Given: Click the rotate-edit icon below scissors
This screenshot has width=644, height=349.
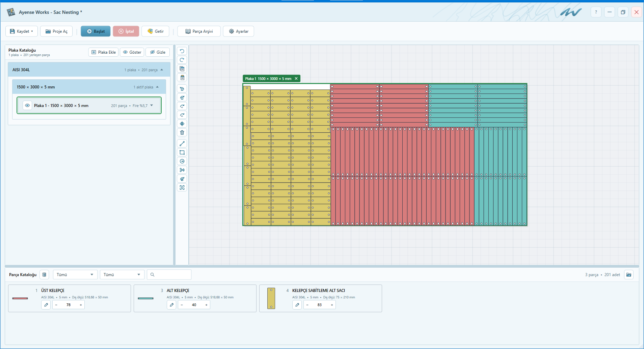Looking at the screenshot, I should coord(182,179).
